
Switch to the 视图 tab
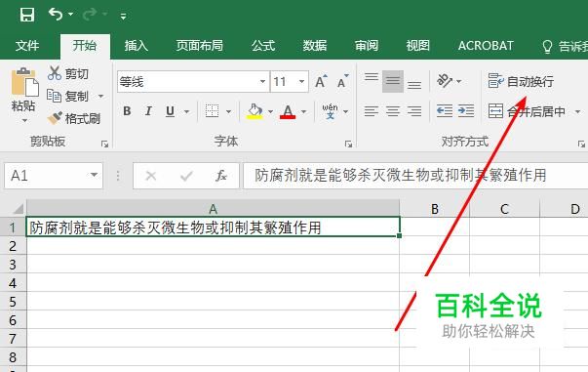pos(417,46)
